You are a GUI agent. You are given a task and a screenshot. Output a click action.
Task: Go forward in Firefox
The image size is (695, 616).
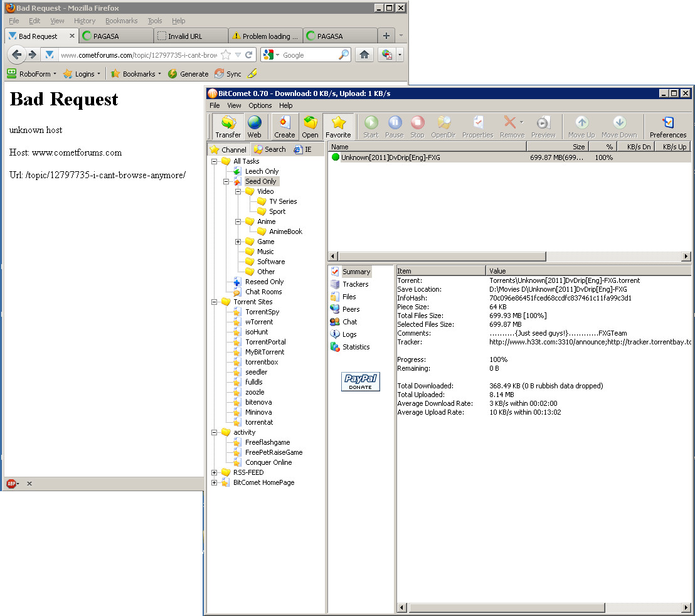point(33,55)
